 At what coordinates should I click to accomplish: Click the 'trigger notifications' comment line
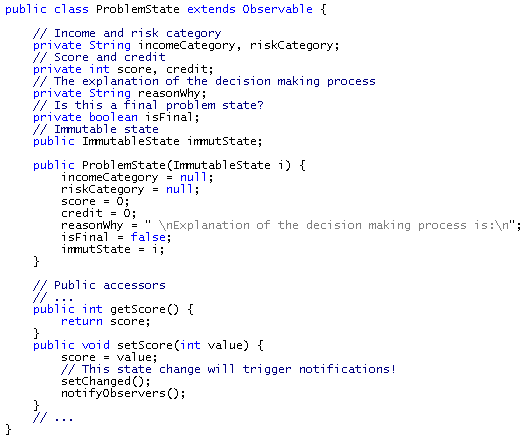pyautogui.click(x=228, y=369)
